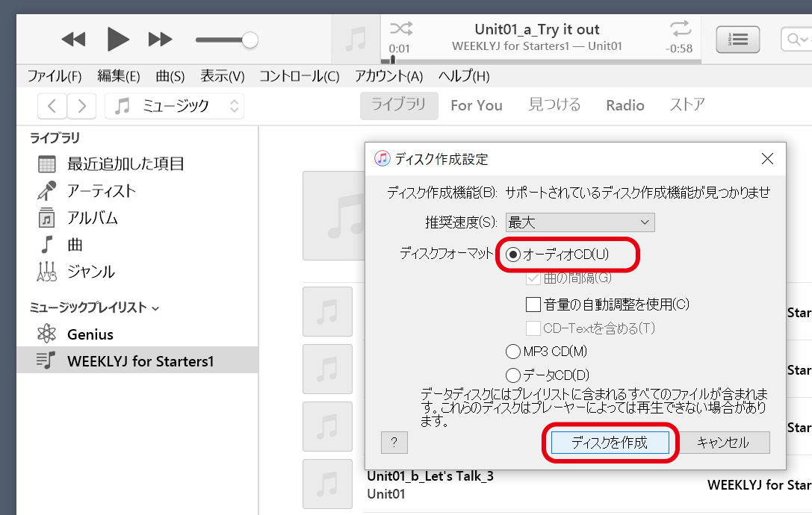Go forward with the right arrow button
The width and height of the screenshot is (812, 515).
[81, 106]
